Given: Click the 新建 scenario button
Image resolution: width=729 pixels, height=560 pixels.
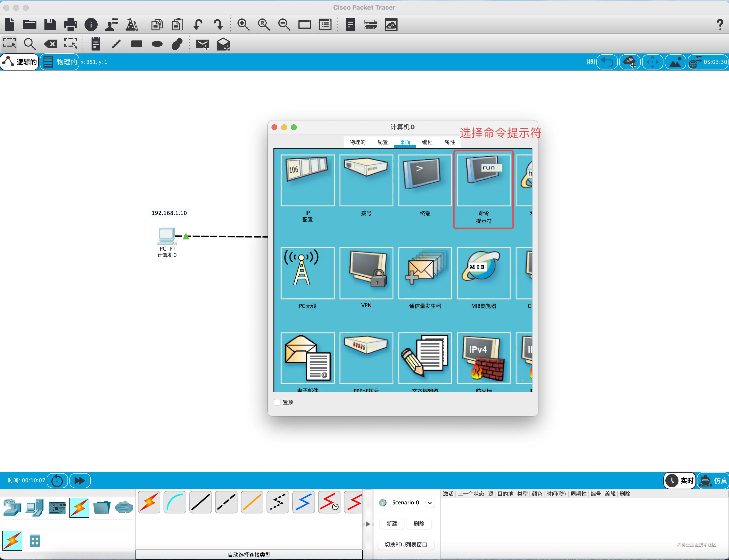Looking at the screenshot, I should pyautogui.click(x=391, y=524).
